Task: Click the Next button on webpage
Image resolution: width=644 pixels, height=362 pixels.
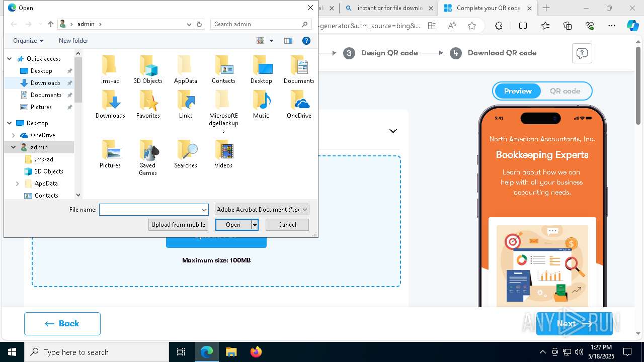Action: pos(574,324)
